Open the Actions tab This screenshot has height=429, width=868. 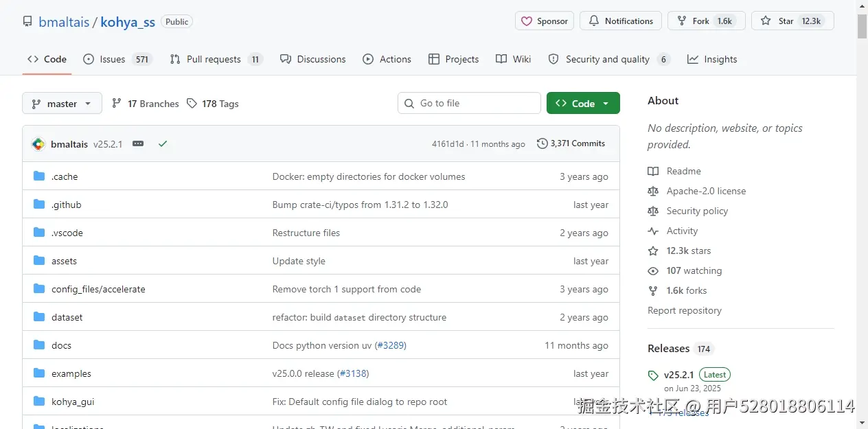click(x=387, y=59)
